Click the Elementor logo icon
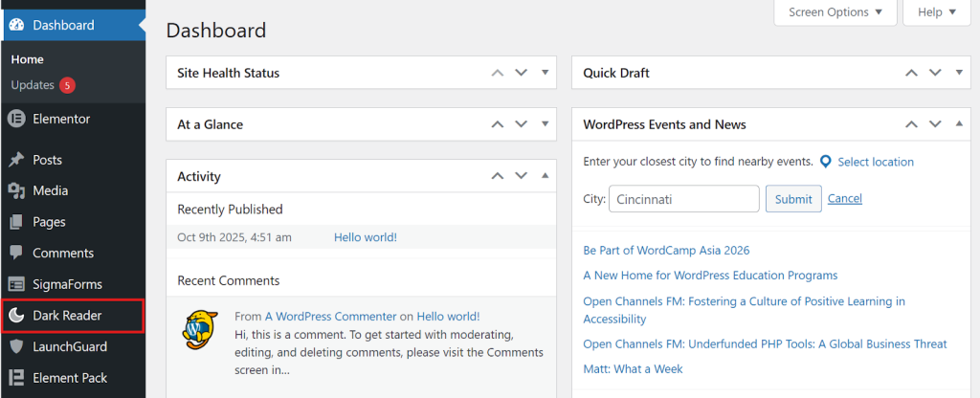The image size is (980, 398). (17, 119)
